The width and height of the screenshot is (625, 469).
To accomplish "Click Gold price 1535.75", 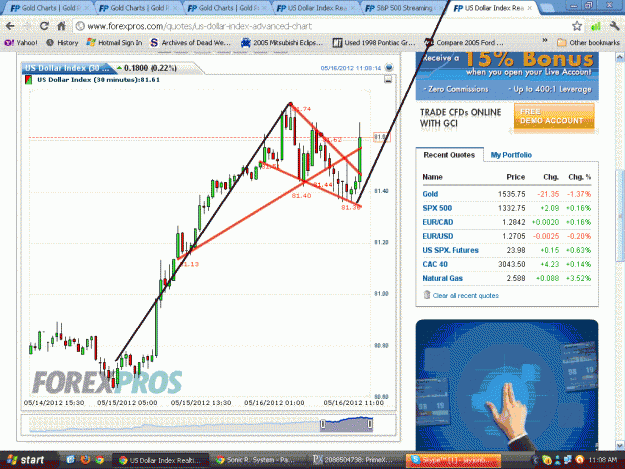I will 511,194.
